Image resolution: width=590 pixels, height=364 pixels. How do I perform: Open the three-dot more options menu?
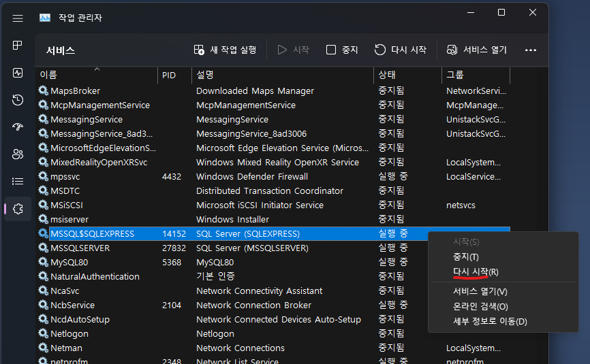point(531,50)
